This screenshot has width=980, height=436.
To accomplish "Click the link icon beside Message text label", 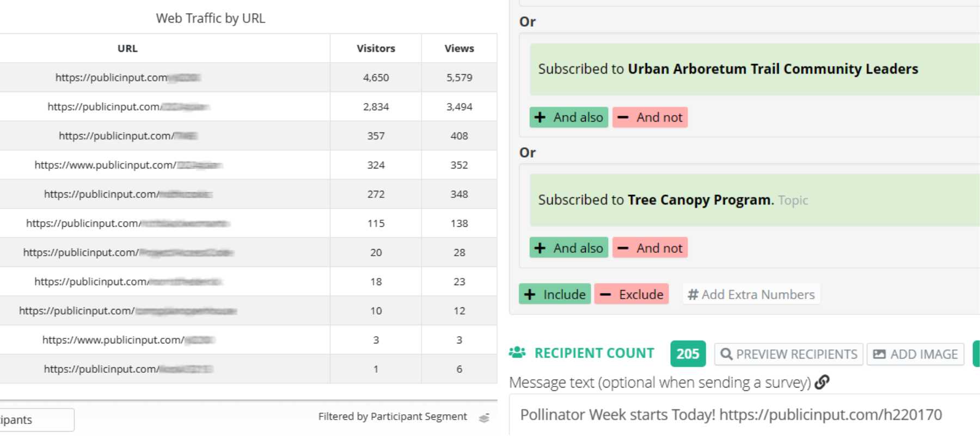I will (x=822, y=382).
